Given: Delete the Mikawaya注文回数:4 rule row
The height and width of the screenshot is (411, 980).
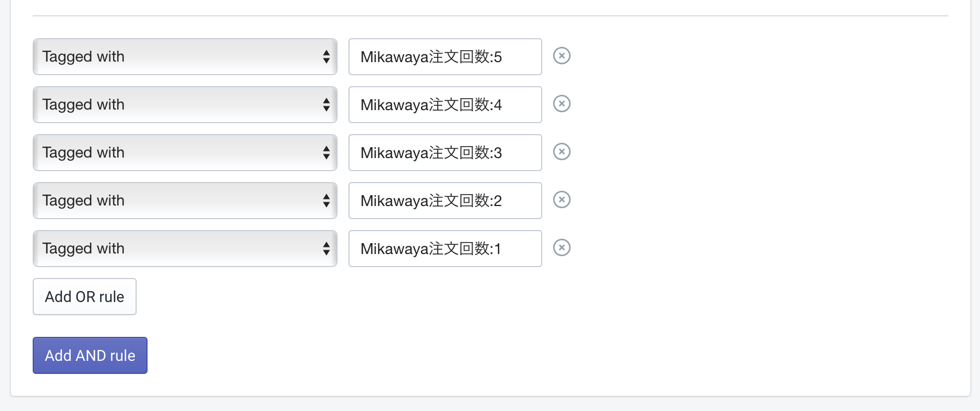Looking at the screenshot, I should [x=561, y=104].
